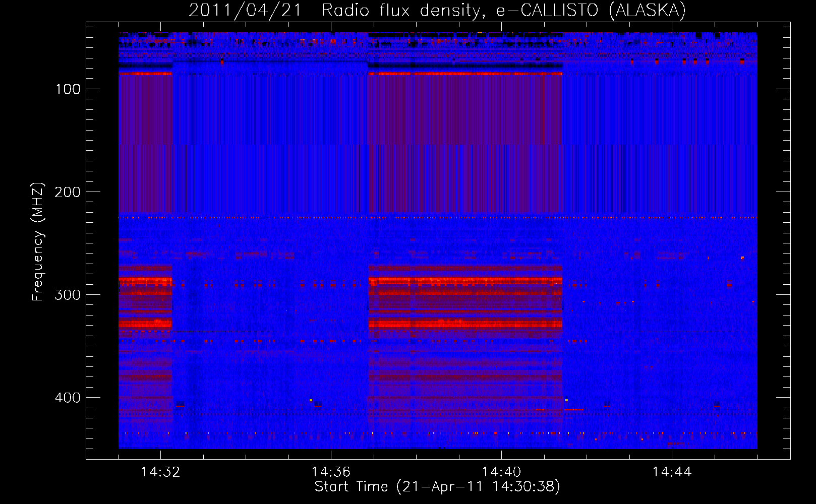The image size is (816, 504).
Task: Click the 'Frequency (MHZ)' y-axis label
Action: click(38, 242)
